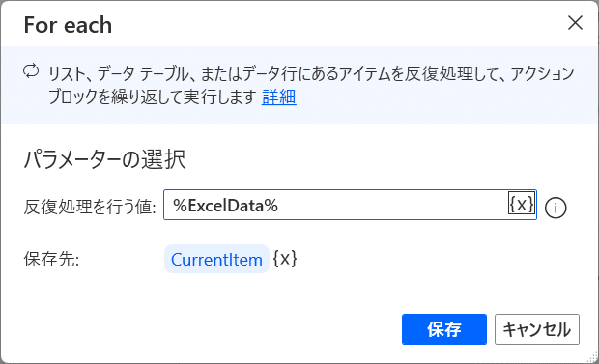Click the パラメーターの選択 heading
The height and width of the screenshot is (364, 599).
[x=104, y=159]
